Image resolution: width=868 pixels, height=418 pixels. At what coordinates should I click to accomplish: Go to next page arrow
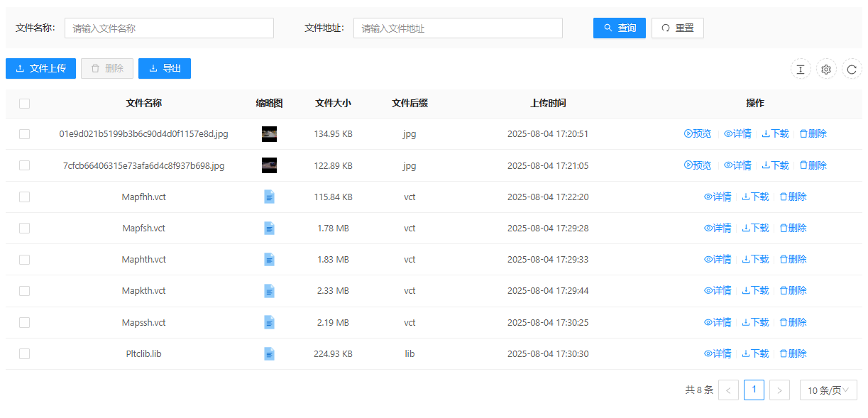point(779,390)
